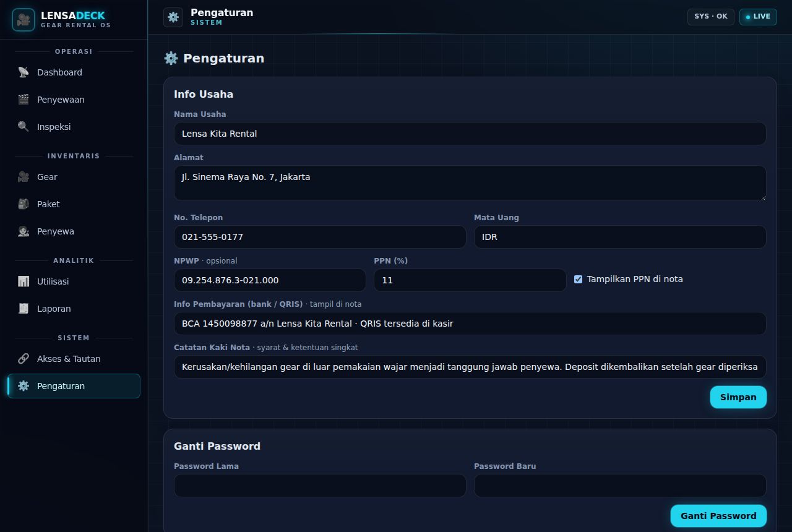This screenshot has height=532, width=792.
Task: Click the Simpan button
Action: [738, 397]
